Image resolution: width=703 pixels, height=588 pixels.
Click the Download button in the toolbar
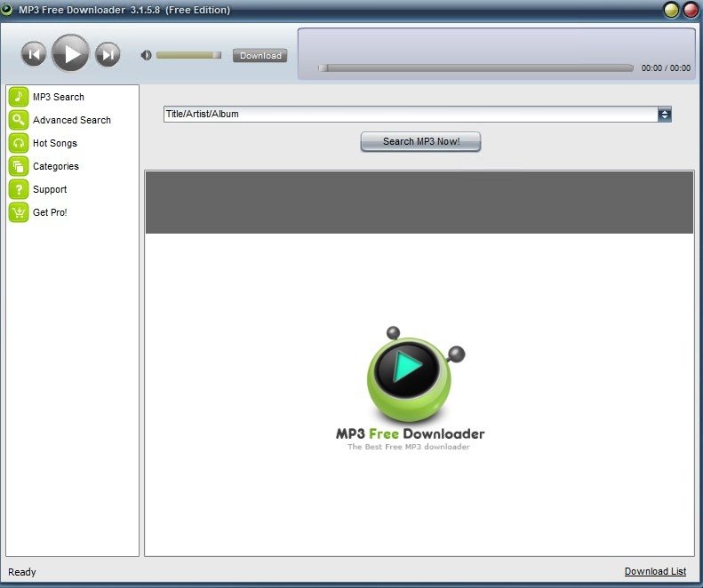pos(260,56)
